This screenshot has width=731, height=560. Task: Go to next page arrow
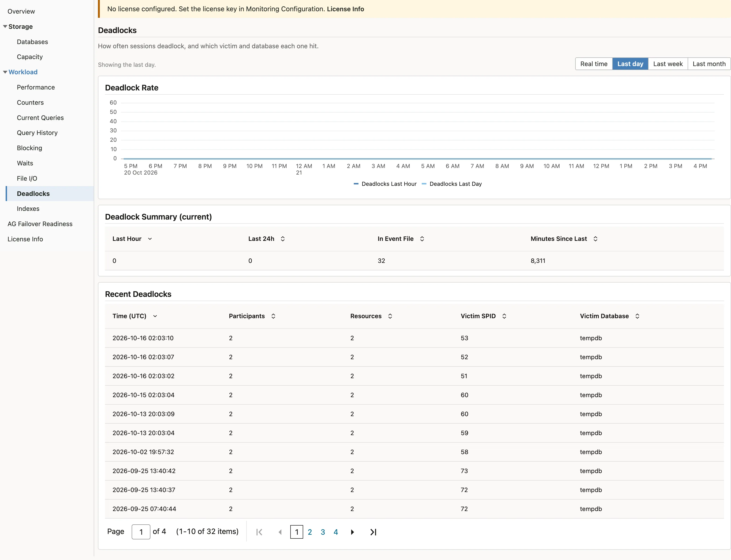(x=352, y=532)
